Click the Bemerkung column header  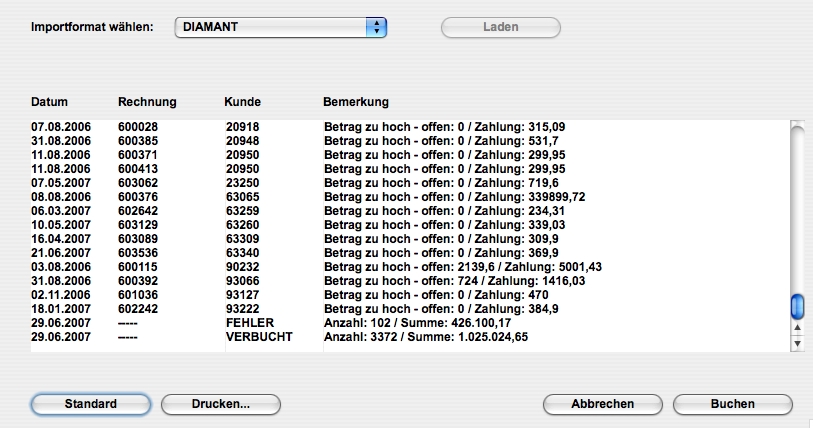tap(356, 102)
